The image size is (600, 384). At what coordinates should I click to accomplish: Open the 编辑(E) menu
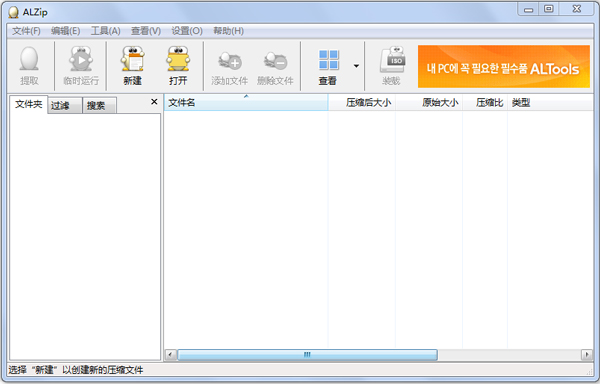coord(65,31)
